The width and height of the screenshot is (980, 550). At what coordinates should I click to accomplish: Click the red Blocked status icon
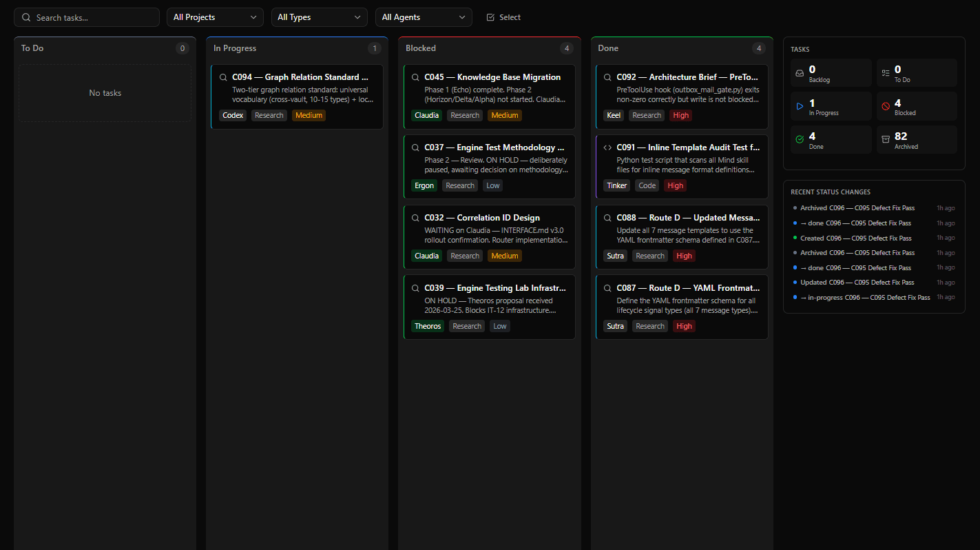[885, 105]
